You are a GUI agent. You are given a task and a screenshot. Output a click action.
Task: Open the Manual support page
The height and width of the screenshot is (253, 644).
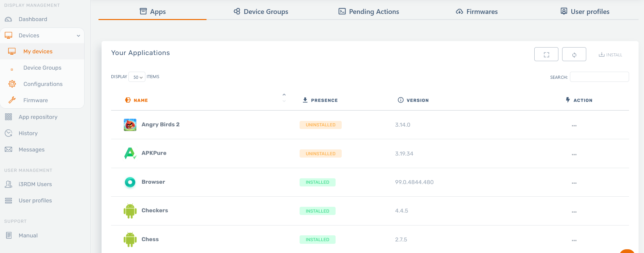(x=28, y=236)
